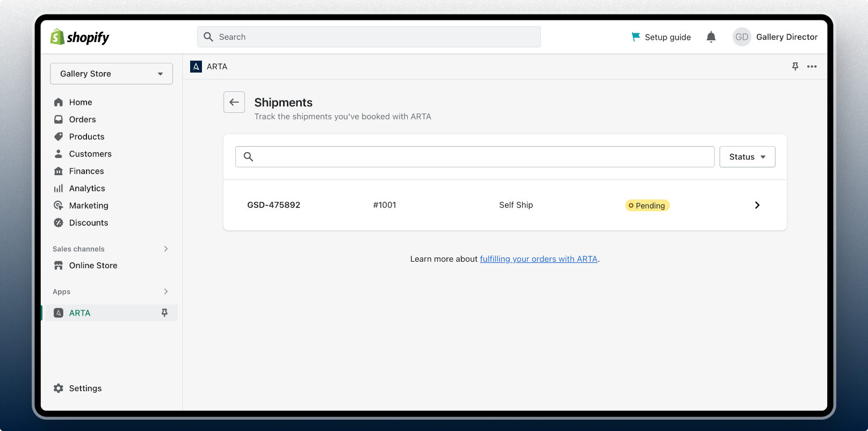Image resolution: width=868 pixels, height=431 pixels.
Task: Click the Customers person icon
Action: pos(59,154)
